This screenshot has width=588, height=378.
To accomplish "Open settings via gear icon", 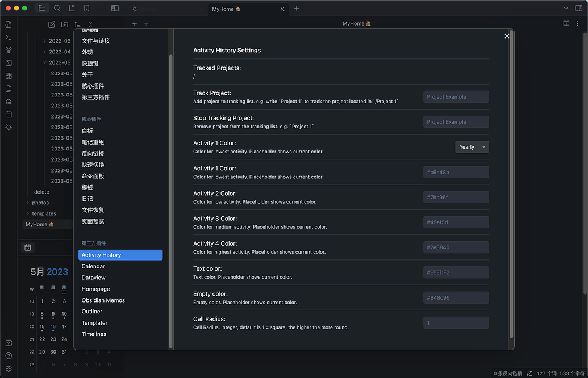I will coord(9,368).
